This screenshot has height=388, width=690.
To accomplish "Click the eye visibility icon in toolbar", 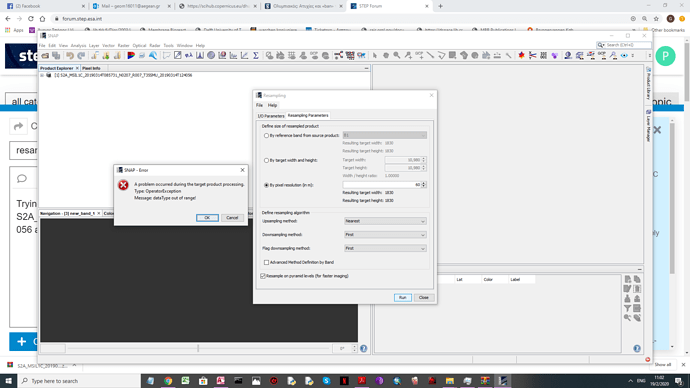I will pyautogui.click(x=624, y=55).
